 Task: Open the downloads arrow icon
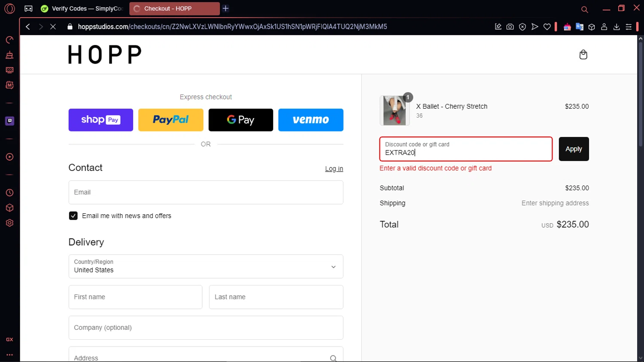[x=617, y=27]
